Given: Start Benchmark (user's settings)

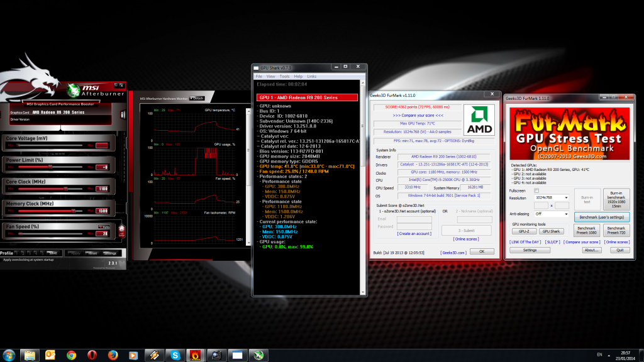Looking at the screenshot, I should [x=602, y=217].
